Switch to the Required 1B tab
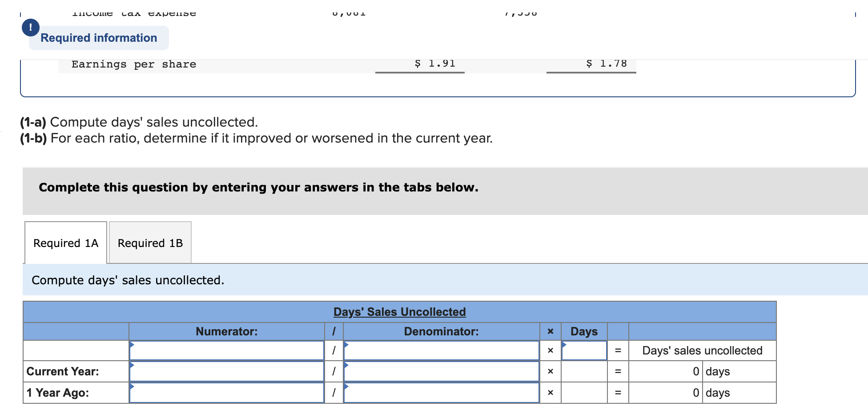The height and width of the screenshot is (410, 868). [150, 243]
